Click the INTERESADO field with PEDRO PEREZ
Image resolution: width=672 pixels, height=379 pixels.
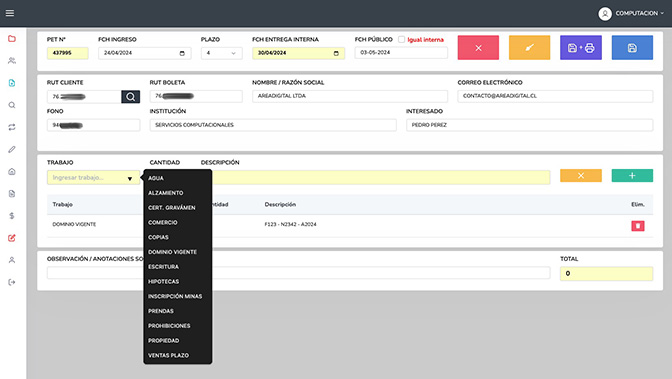[x=529, y=125]
